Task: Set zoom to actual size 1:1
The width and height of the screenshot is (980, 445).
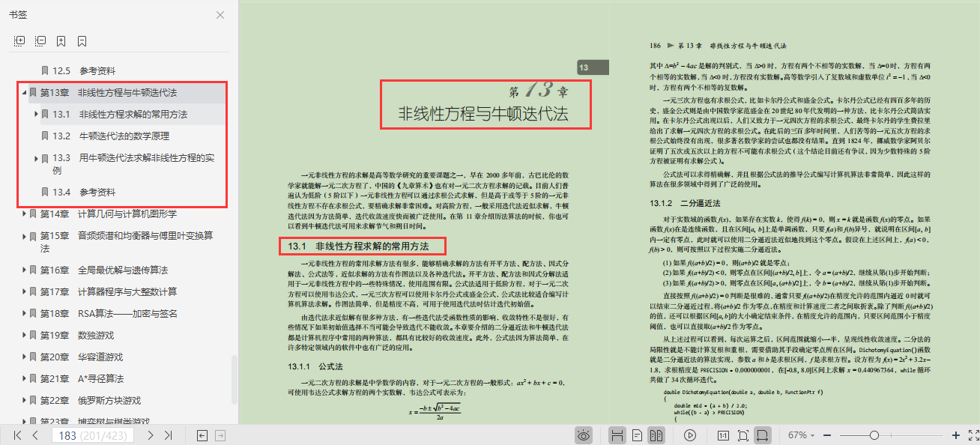Action: click(x=722, y=434)
